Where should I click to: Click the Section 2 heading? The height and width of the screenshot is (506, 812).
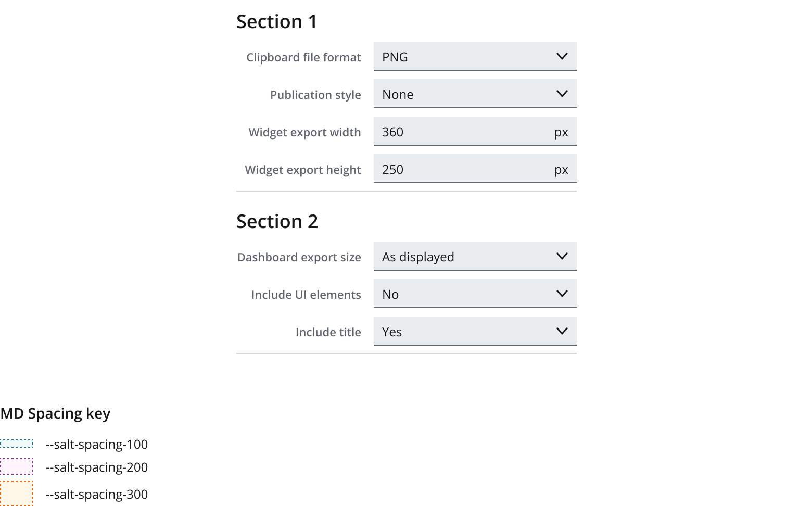pyautogui.click(x=277, y=222)
